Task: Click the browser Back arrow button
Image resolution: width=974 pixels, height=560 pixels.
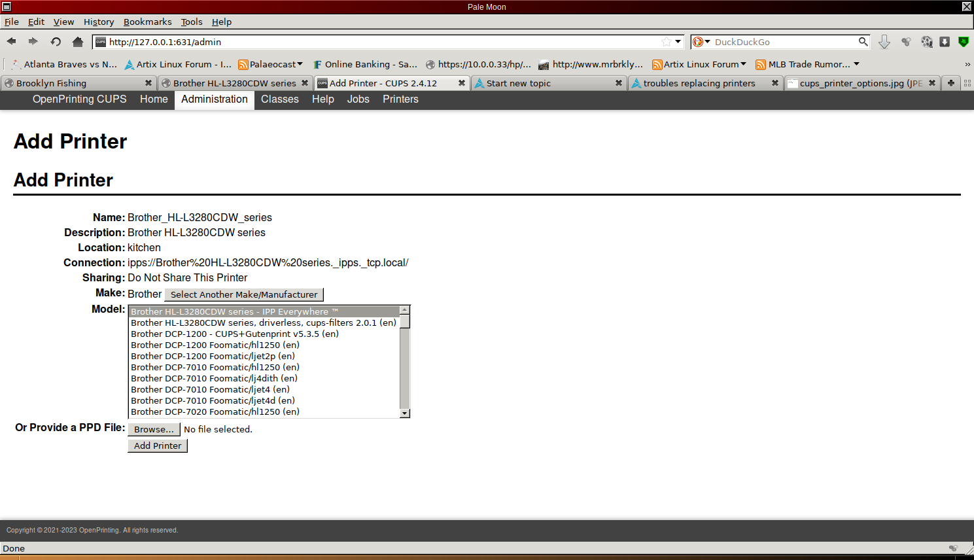Action: (x=11, y=42)
